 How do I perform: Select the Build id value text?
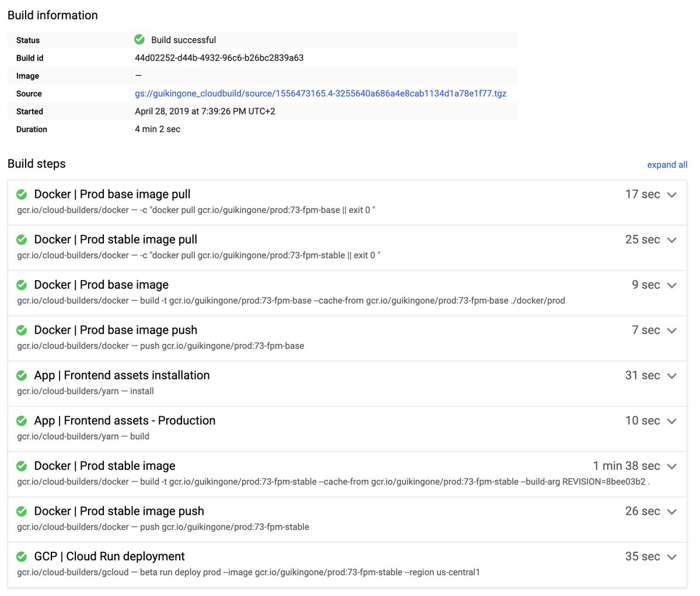point(219,58)
